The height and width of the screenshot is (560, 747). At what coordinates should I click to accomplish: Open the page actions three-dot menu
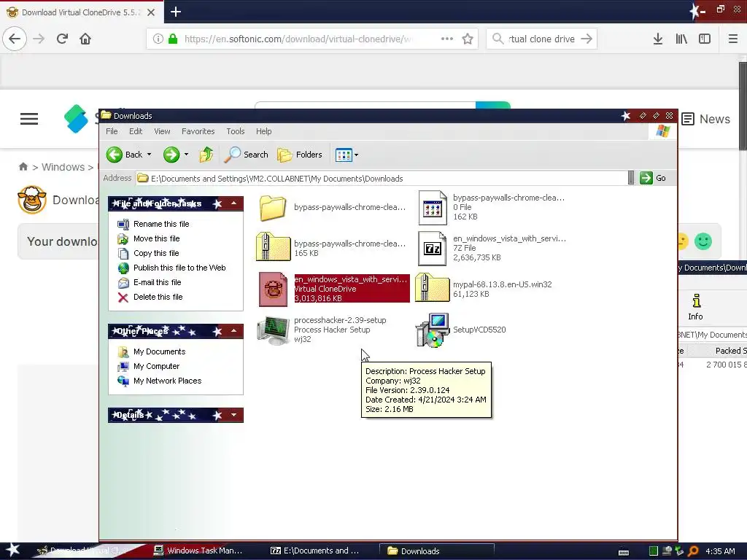pyautogui.click(x=447, y=39)
